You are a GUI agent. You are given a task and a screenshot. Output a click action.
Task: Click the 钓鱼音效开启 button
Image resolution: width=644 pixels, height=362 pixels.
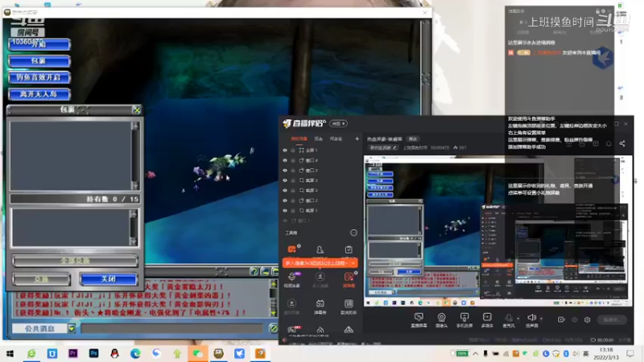pyautogui.click(x=39, y=77)
